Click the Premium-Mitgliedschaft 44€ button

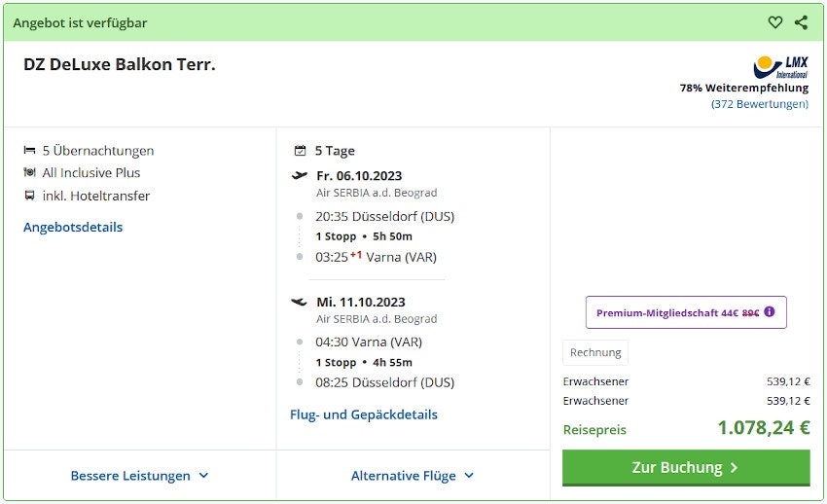[685, 312]
